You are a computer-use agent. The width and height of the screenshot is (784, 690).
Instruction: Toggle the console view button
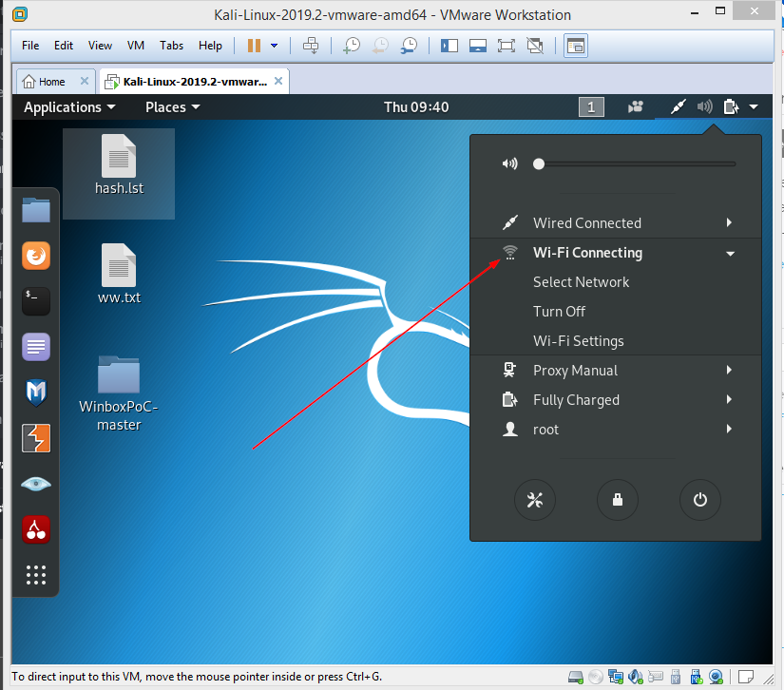576,46
